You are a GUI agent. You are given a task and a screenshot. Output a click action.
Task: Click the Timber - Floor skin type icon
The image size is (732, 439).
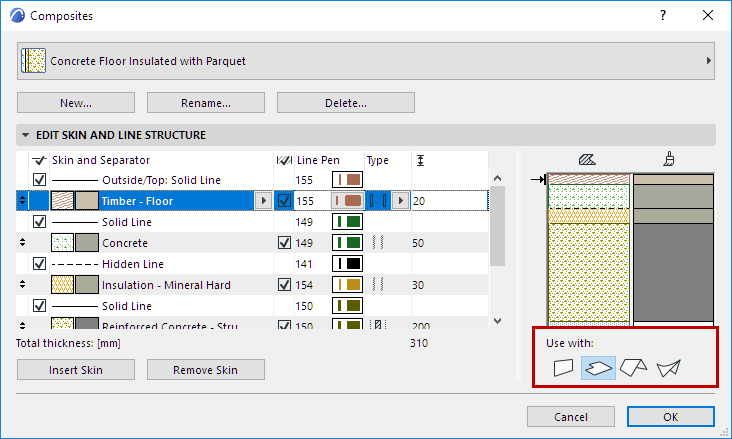(378, 201)
